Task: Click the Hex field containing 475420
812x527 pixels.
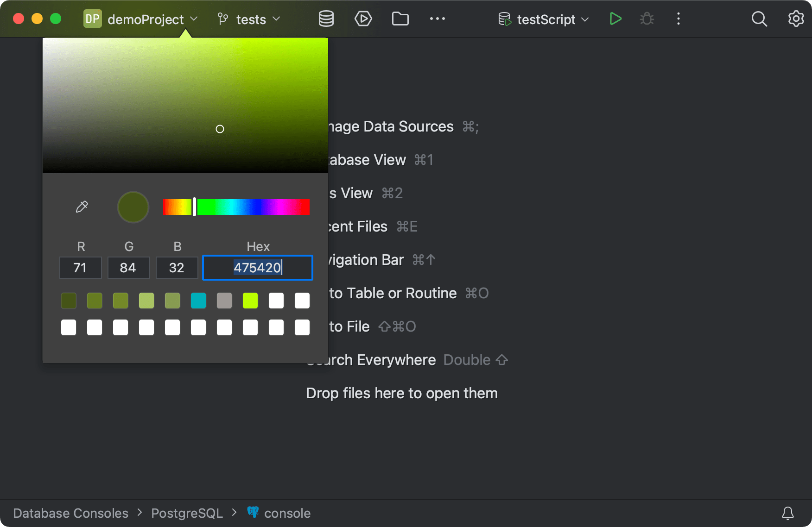Action: pyautogui.click(x=258, y=268)
